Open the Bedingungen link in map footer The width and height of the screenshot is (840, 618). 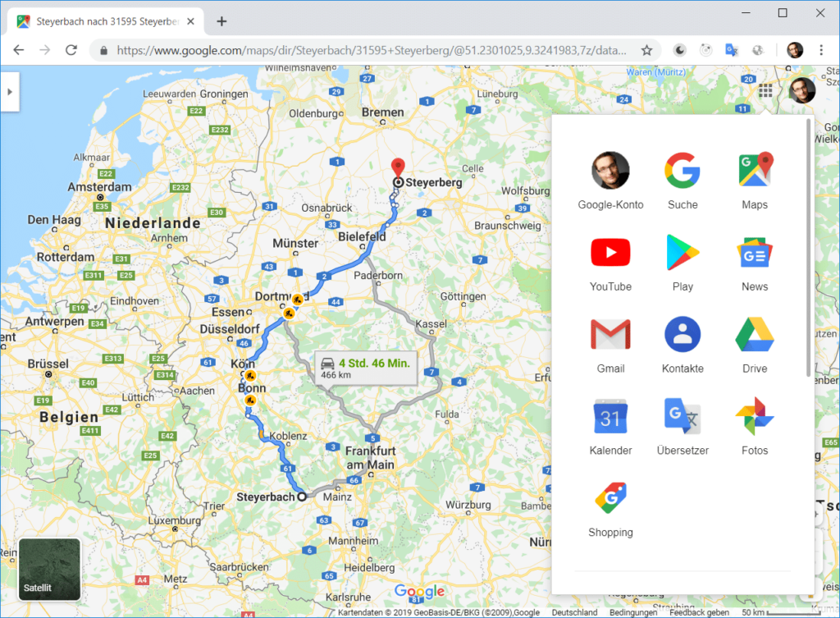(632, 612)
